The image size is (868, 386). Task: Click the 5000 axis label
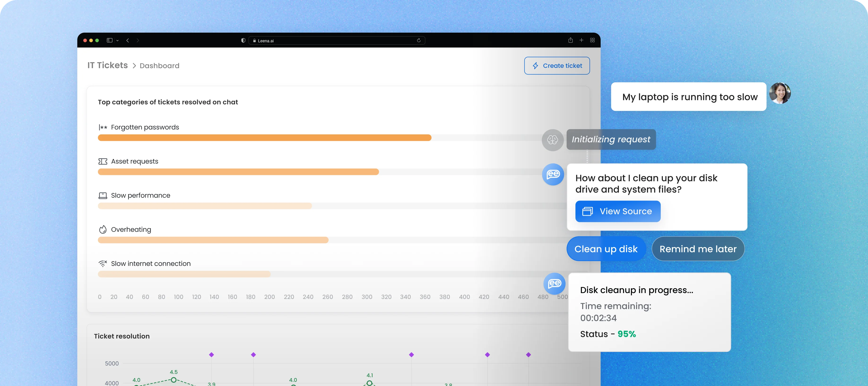tap(112, 364)
